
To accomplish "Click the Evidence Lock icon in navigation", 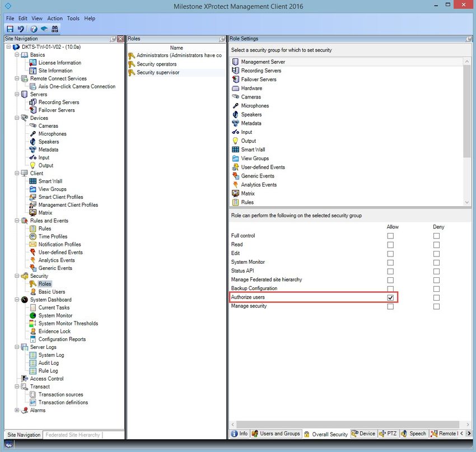I will tap(33, 331).
